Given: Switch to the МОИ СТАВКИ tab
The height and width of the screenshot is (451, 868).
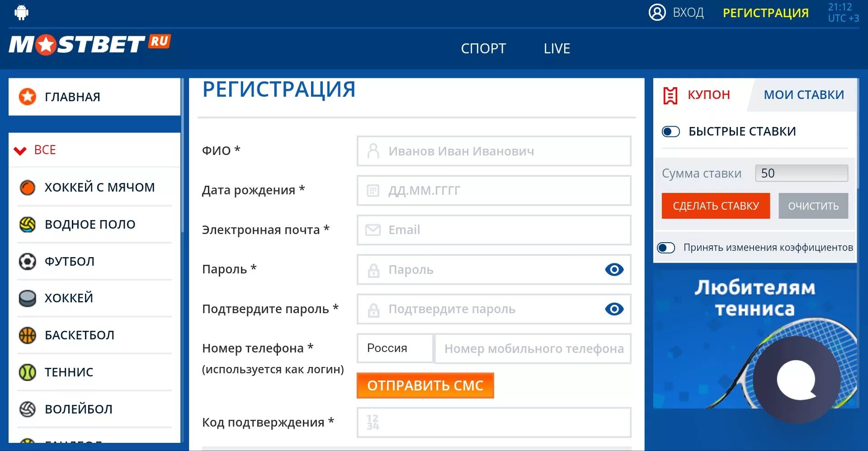Looking at the screenshot, I should 803,95.
